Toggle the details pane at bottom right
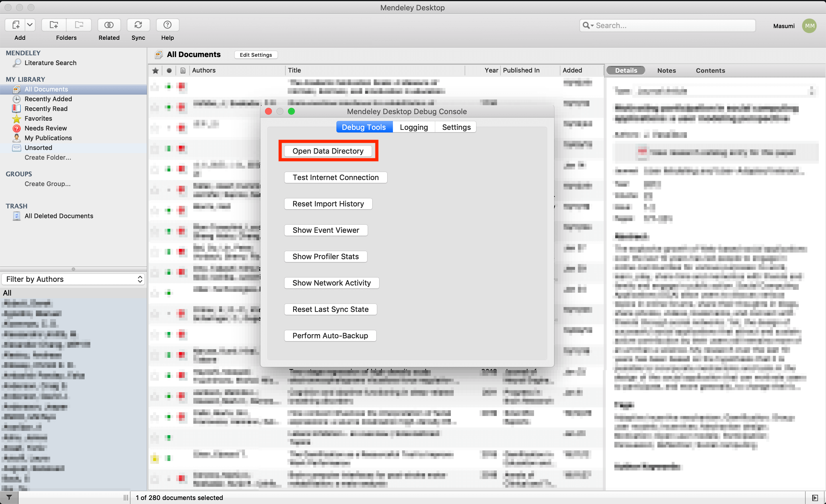 click(x=815, y=498)
